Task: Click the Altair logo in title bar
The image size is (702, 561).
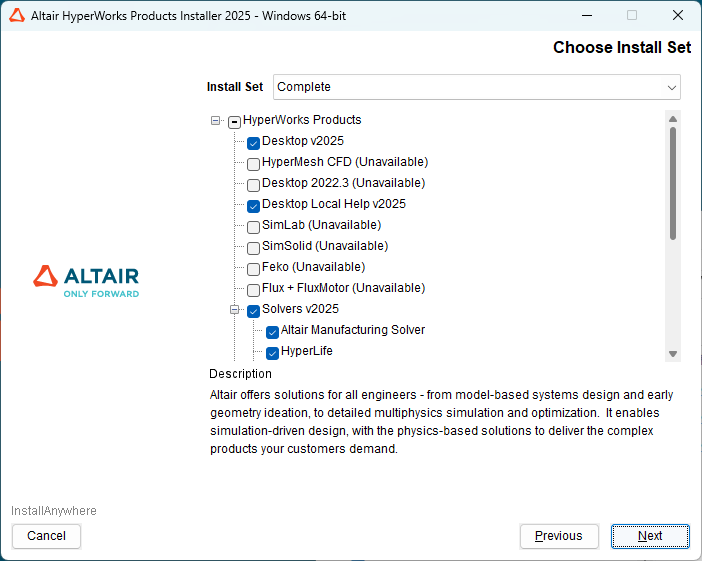Action: (x=17, y=15)
